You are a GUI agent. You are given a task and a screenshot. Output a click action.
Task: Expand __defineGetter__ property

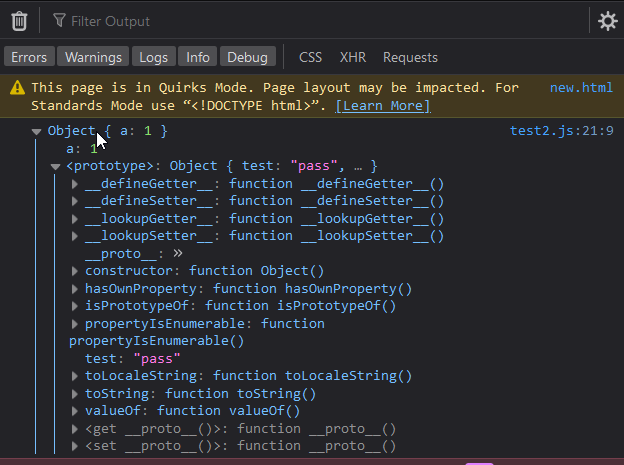pos(74,184)
